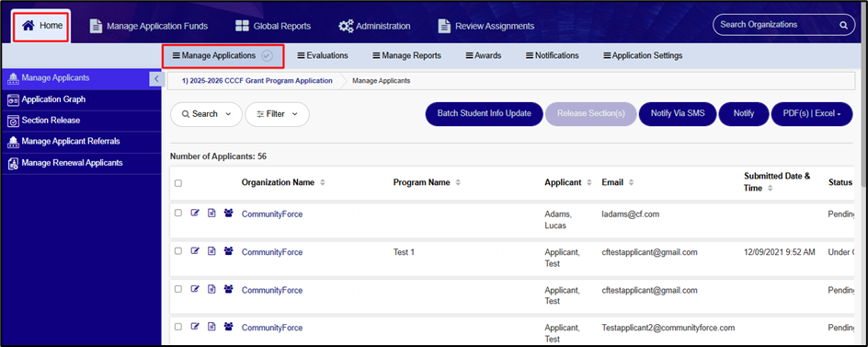
Task: Switch to the Evaluations menu
Action: (323, 55)
